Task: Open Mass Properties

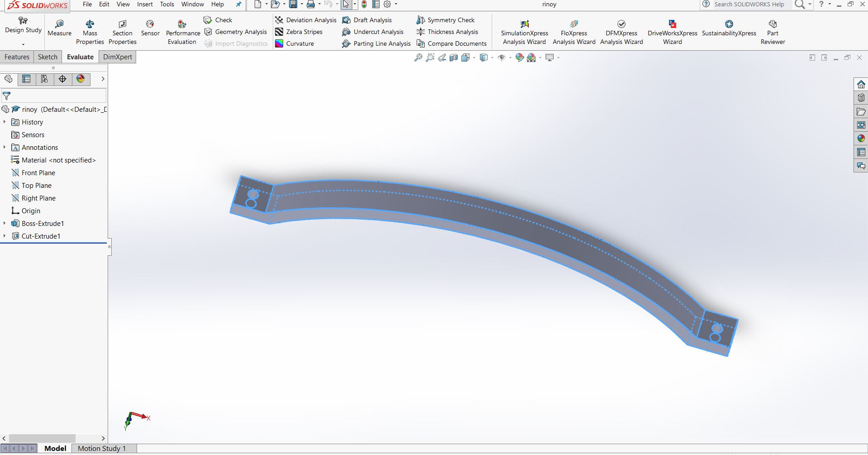Action: 90,32
